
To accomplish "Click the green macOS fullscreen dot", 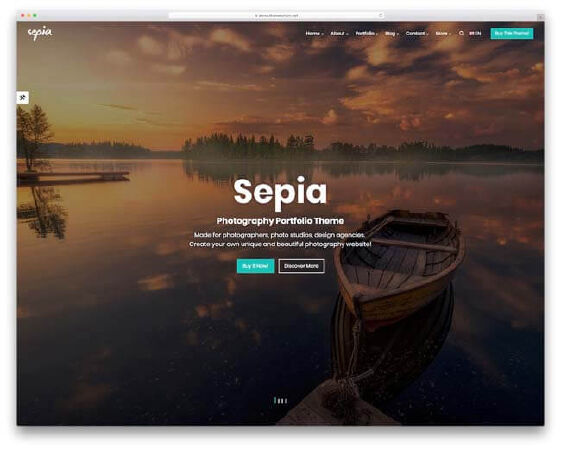I will click(x=35, y=15).
